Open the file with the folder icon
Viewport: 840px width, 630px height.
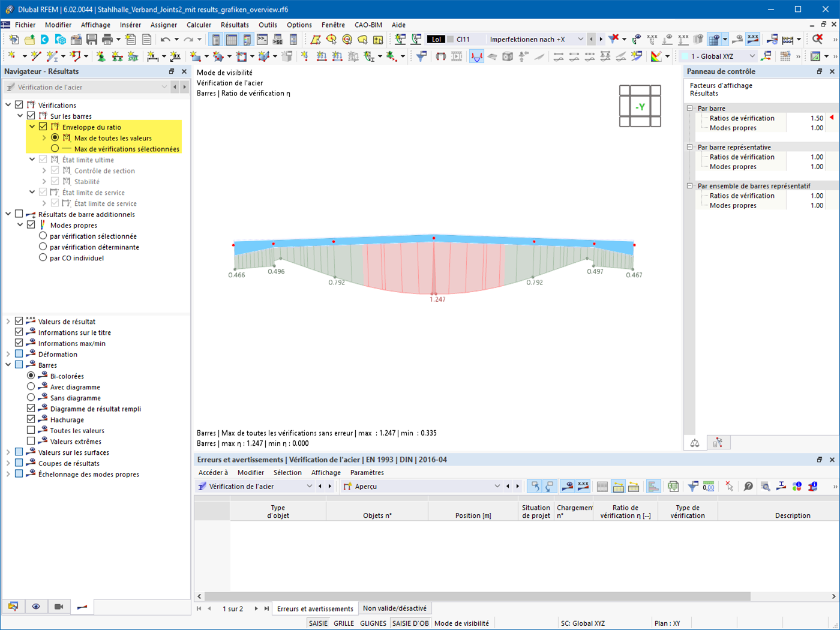29,40
